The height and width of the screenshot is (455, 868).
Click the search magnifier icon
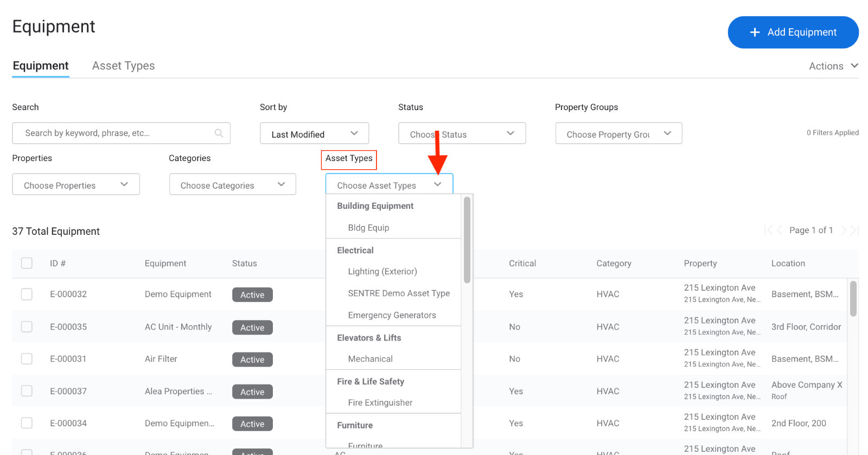click(x=219, y=133)
